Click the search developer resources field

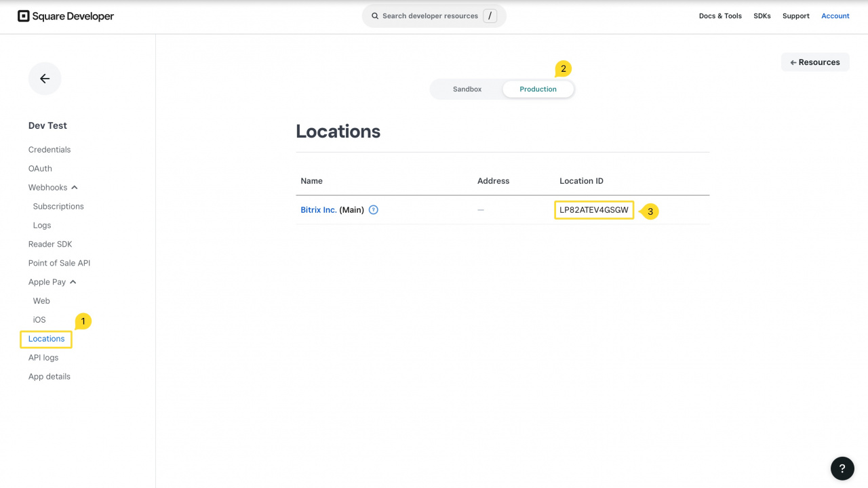pos(434,16)
